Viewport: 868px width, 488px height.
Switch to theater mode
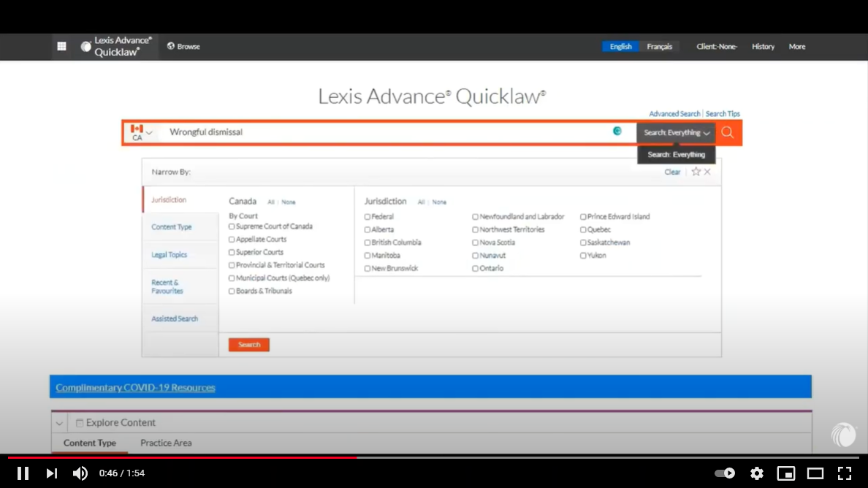pos(815,473)
